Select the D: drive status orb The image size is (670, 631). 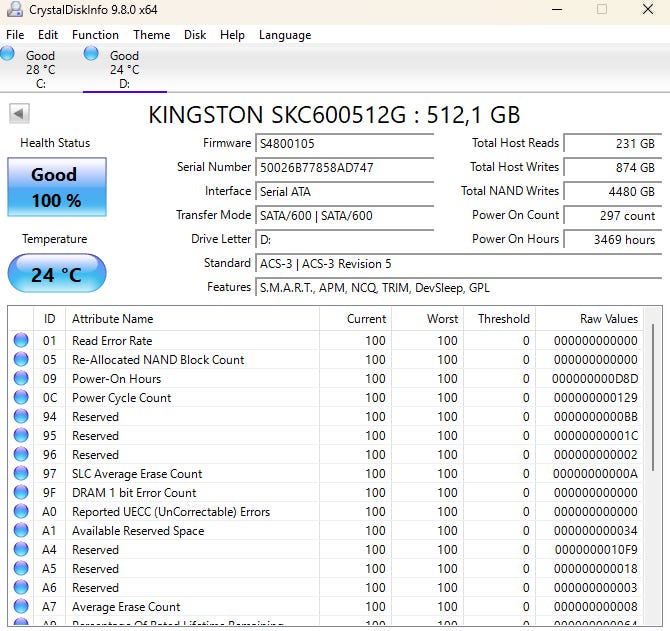point(92,54)
